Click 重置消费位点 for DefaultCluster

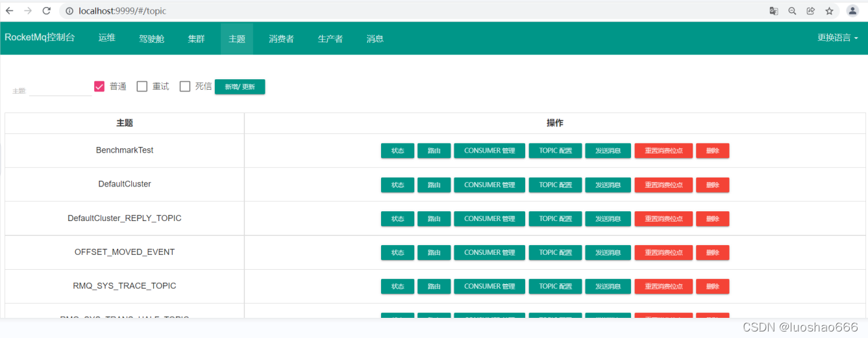pos(663,185)
